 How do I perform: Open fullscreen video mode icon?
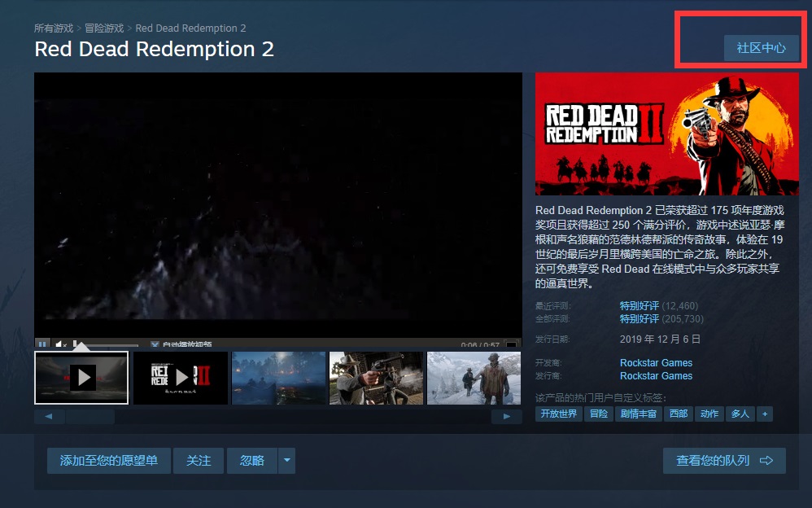[x=511, y=345]
